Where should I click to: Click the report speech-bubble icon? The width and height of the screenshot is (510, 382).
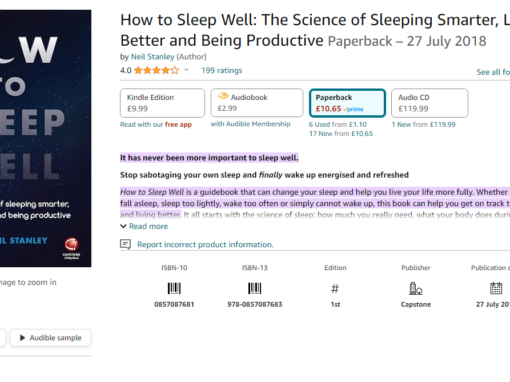(x=125, y=244)
